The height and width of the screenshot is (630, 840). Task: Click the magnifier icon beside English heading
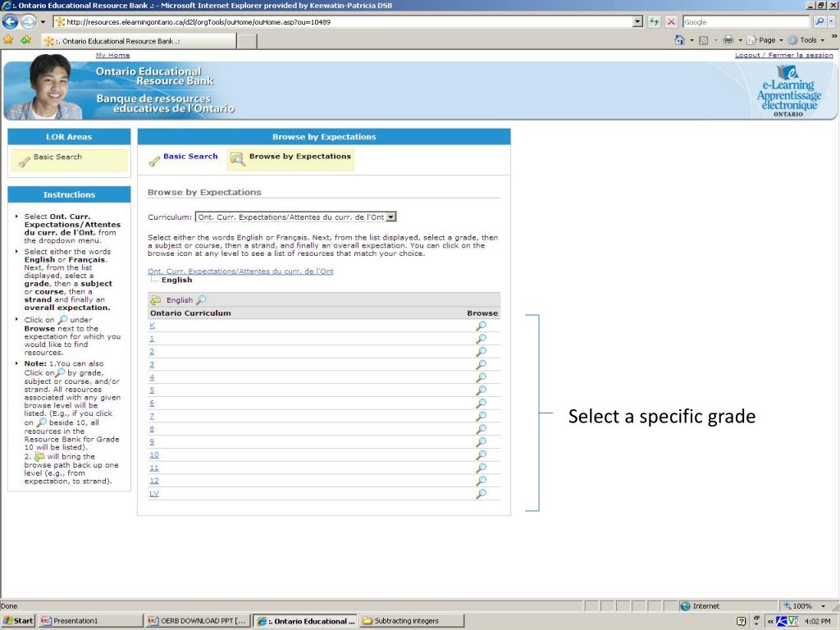point(201,300)
